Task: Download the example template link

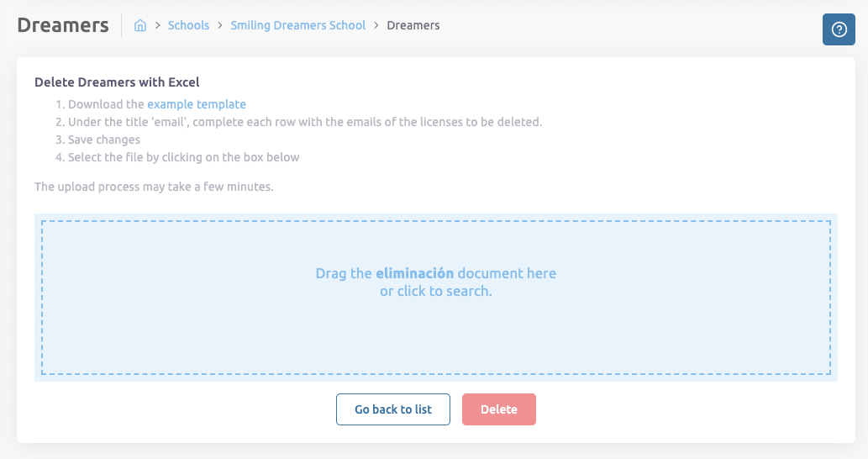Action: click(197, 104)
